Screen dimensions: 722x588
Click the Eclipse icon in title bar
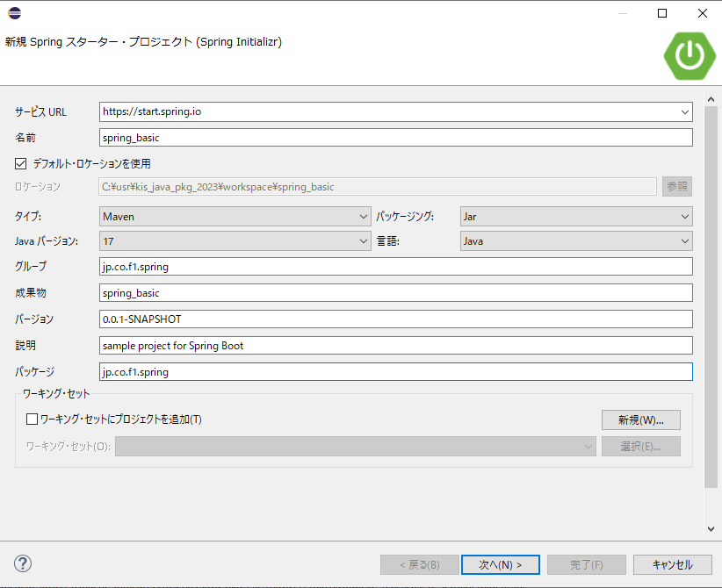tap(14, 13)
